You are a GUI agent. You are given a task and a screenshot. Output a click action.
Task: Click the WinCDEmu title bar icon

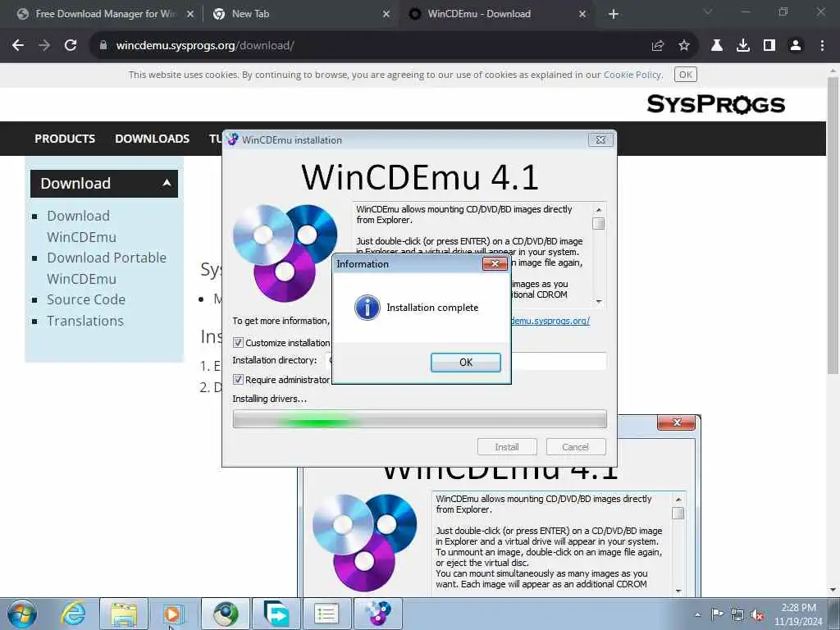(x=232, y=139)
